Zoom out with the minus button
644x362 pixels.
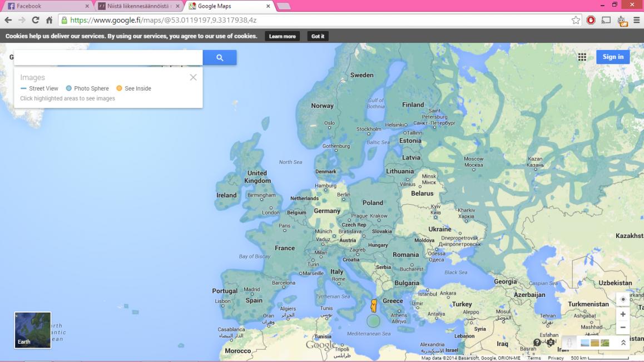pos(623,328)
